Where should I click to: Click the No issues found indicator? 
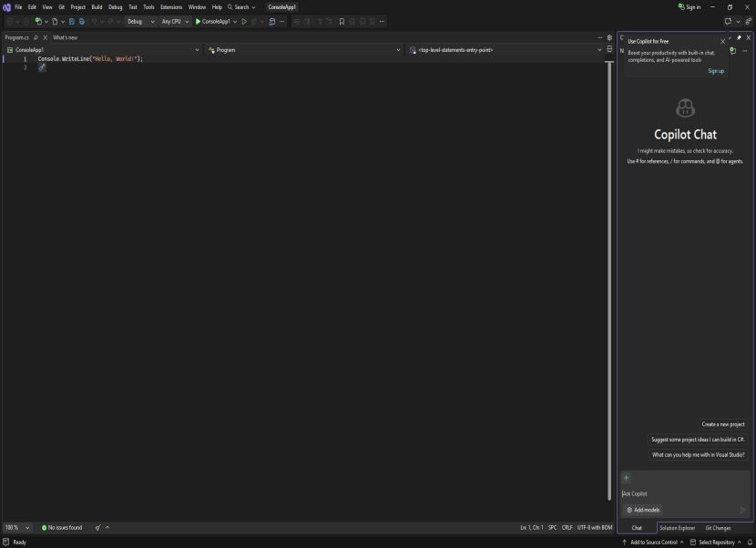(x=62, y=527)
